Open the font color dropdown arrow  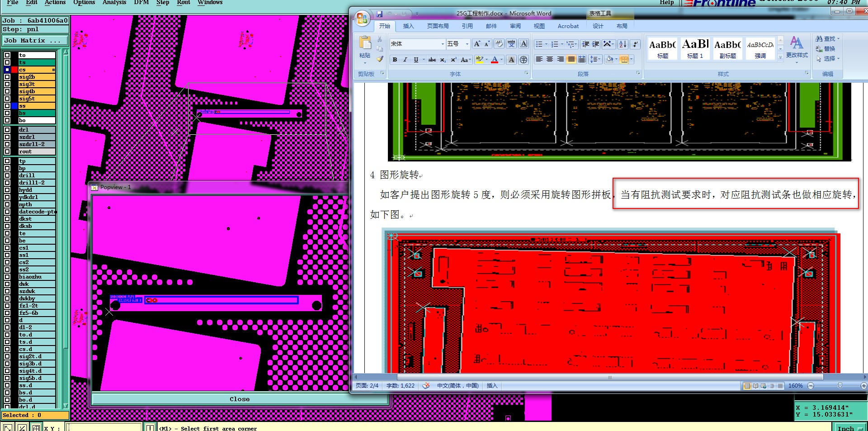pyautogui.click(x=501, y=60)
